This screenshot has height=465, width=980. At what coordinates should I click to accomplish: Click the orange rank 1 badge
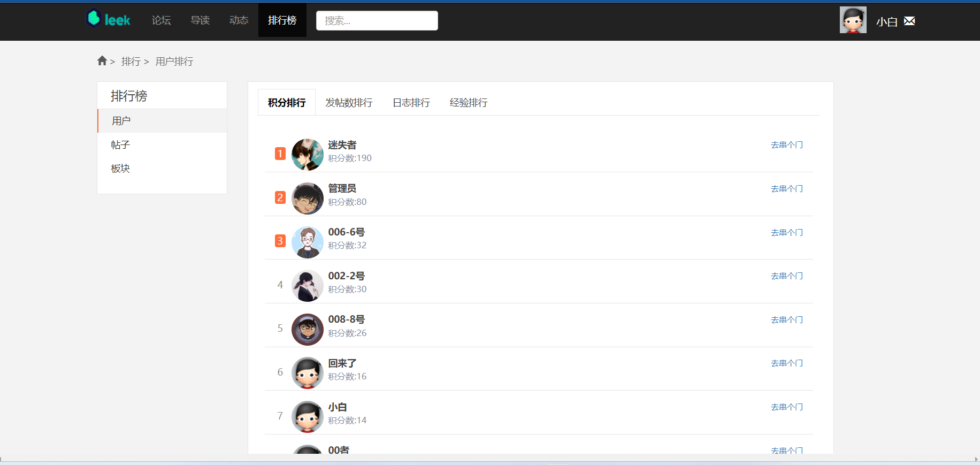[x=280, y=154]
